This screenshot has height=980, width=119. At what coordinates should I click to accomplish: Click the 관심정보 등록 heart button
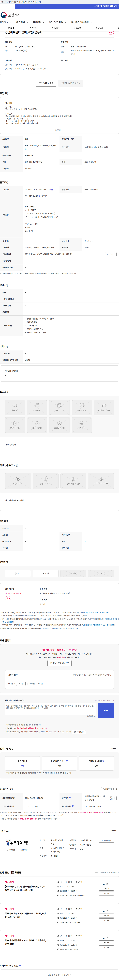click(x=46, y=83)
